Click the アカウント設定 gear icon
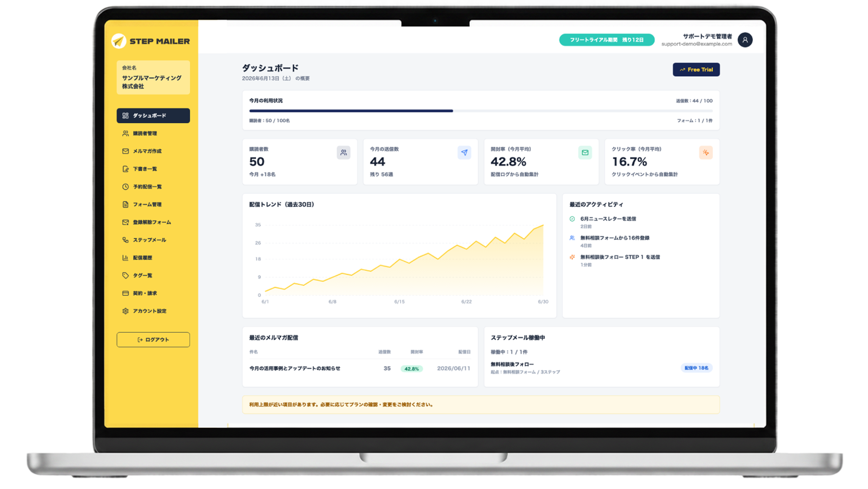 coord(125,311)
